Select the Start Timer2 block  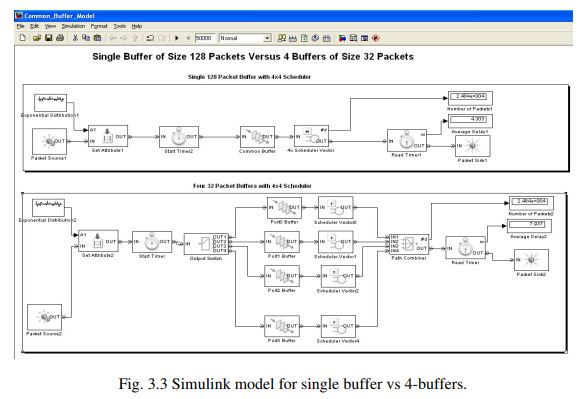(x=179, y=137)
